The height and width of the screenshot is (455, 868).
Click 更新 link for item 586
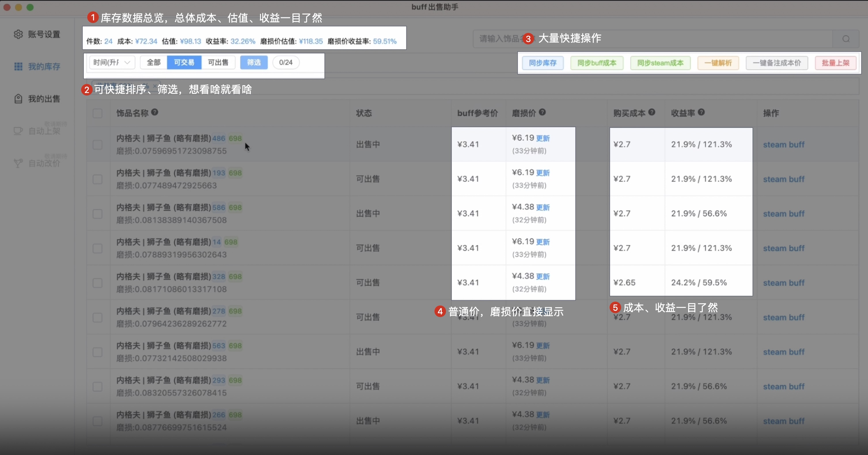pos(543,207)
